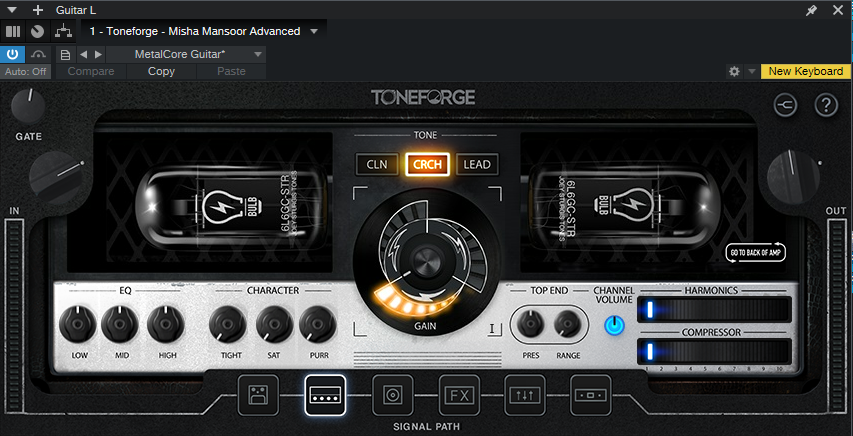
Task: Toggle the channel volume blue power button
Action: click(614, 326)
